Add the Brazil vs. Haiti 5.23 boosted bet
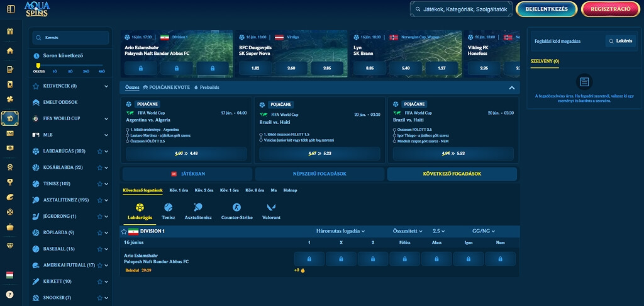The width and height of the screenshot is (644, 306). (319, 154)
